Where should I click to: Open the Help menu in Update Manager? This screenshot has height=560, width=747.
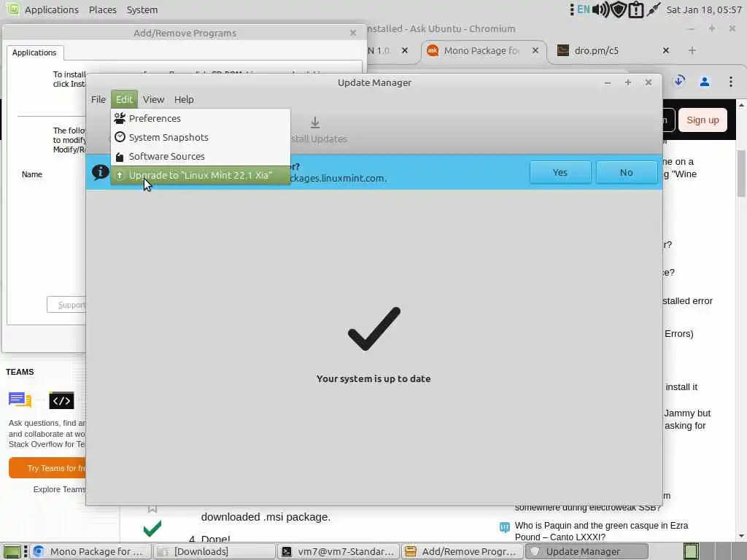pos(184,99)
